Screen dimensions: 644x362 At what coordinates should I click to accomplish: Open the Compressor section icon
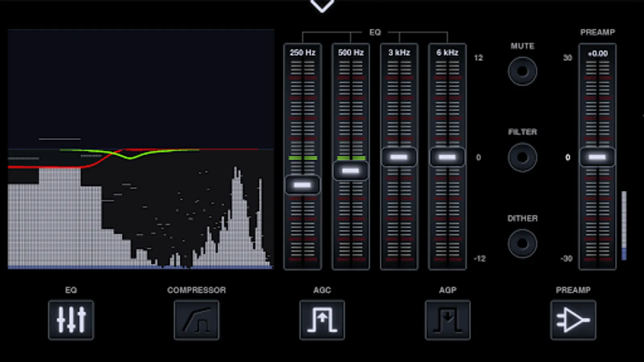pos(196,320)
